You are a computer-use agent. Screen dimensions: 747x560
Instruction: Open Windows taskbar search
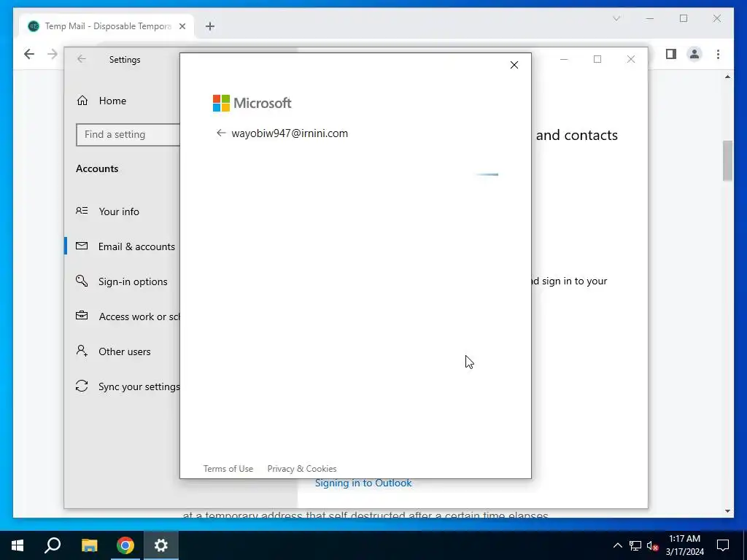coord(53,545)
